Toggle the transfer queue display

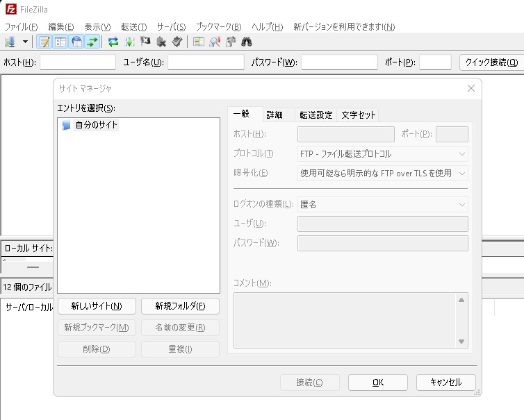coord(92,42)
